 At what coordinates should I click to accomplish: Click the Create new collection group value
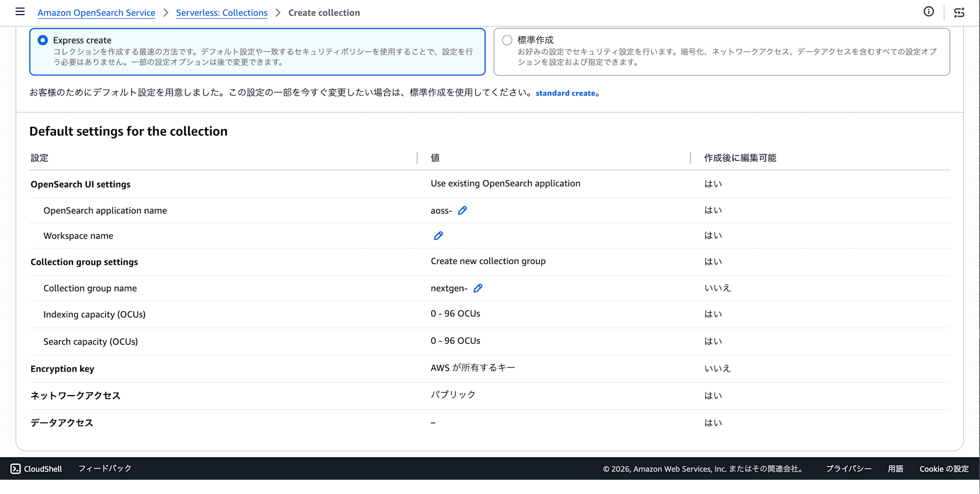[x=488, y=261]
